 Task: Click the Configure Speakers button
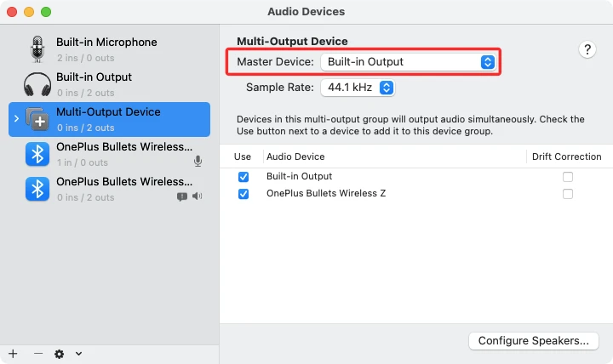click(533, 341)
